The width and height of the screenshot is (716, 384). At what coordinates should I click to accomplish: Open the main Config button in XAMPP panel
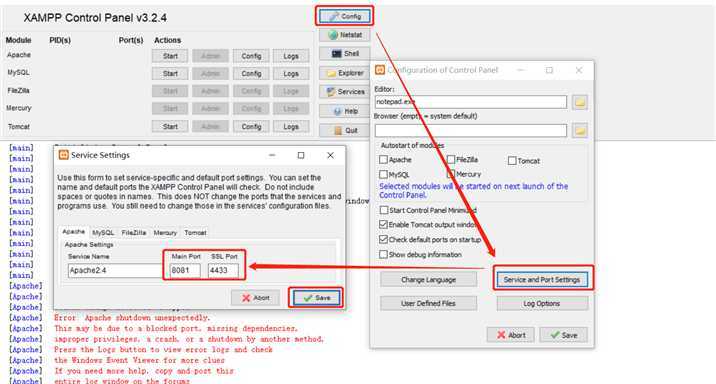pyautogui.click(x=345, y=16)
